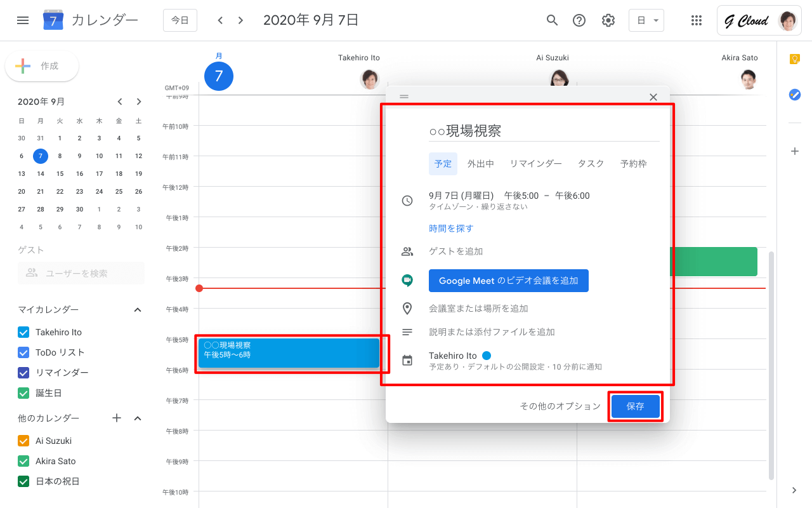Select the リマインダー tab in dialog
This screenshot has width=812, height=508.
click(536, 164)
